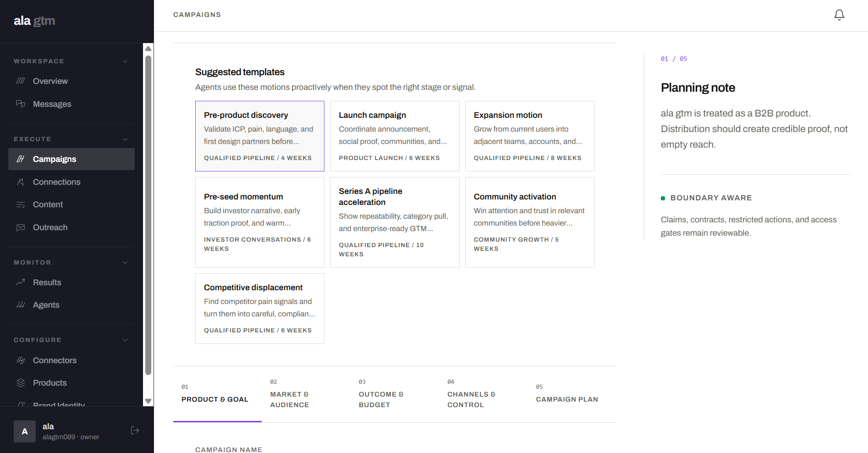
Task: Choose the Expansion motion template
Action: pyautogui.click(x=530, y=136)
